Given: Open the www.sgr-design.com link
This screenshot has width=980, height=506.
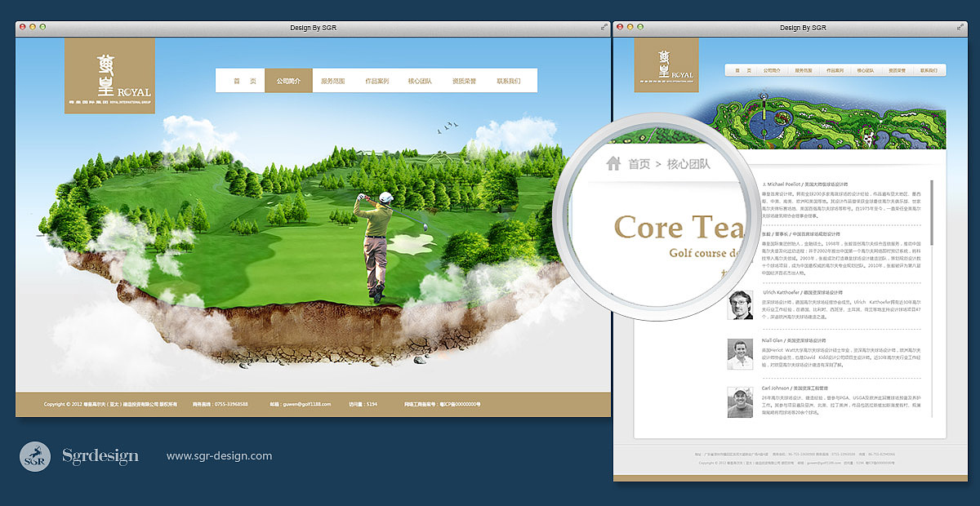Looking at the screenshot, I should 219,455.
